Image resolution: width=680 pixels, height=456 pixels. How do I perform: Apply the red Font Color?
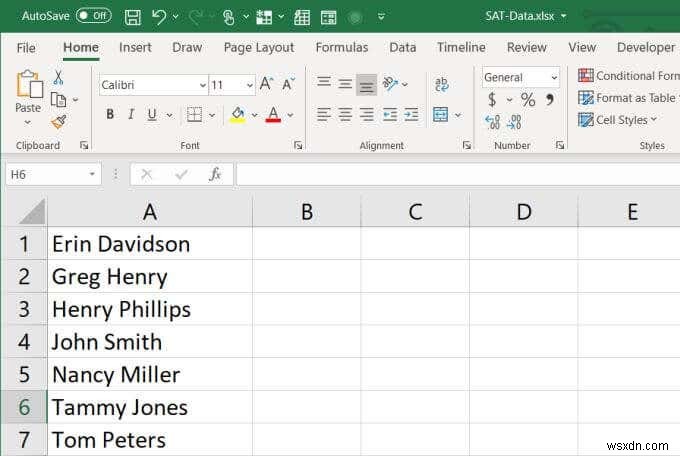273,115
